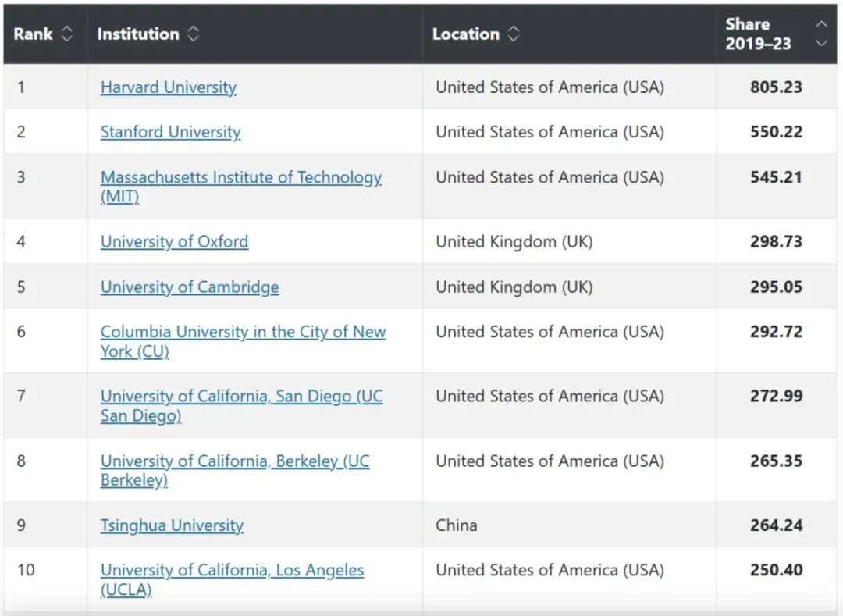Click rank number 3 for MIT
Screen dimensions: 843x616
21,177
